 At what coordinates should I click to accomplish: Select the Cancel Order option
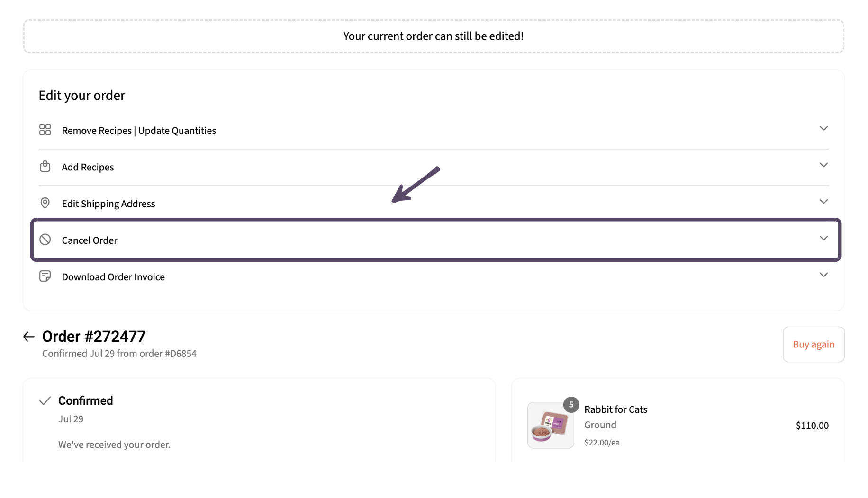[x=434, y=240]
